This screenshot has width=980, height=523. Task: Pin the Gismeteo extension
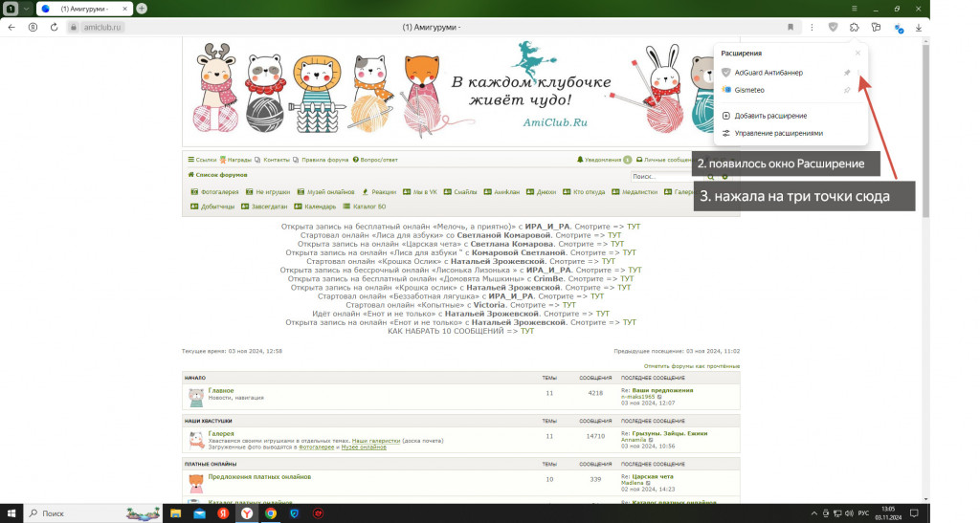[x=846, y=90]
